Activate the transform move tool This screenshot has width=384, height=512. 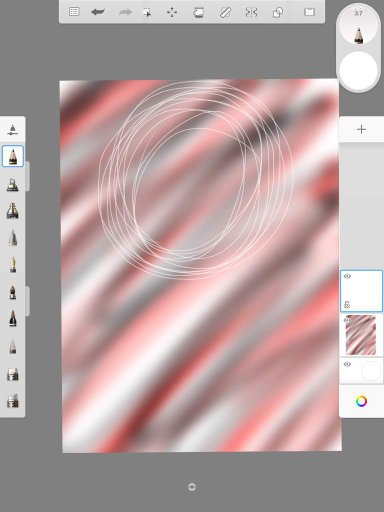[x=172, y=13]
